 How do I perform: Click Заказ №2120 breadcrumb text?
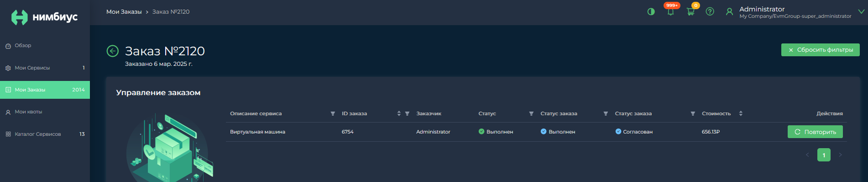click(171, 12)
